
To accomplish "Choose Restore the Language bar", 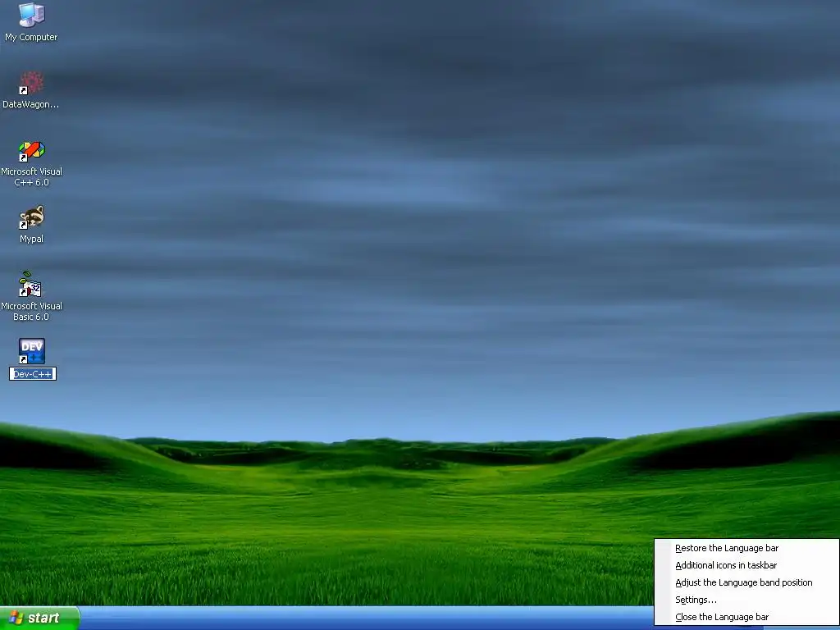I will click(x=746, y=548).
